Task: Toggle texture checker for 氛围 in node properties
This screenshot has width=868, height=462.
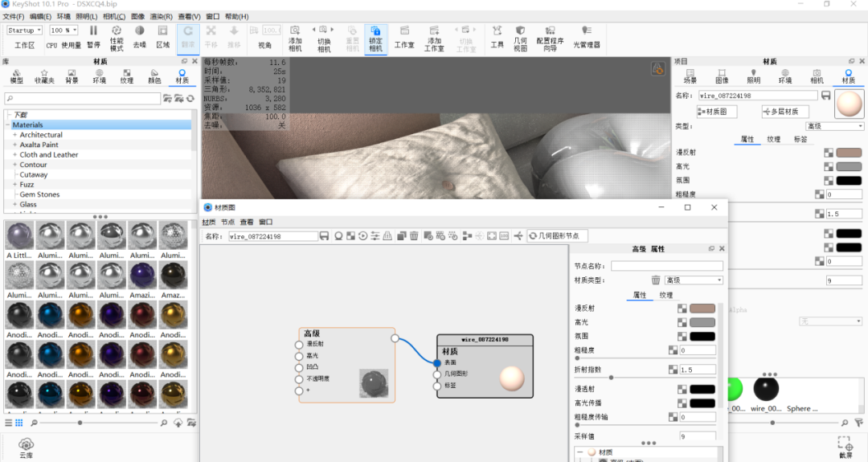Action: pos(682,336)
